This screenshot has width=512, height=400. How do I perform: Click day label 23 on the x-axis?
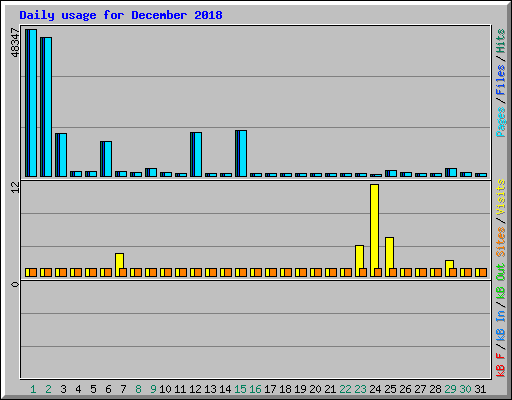pos(360,389)
